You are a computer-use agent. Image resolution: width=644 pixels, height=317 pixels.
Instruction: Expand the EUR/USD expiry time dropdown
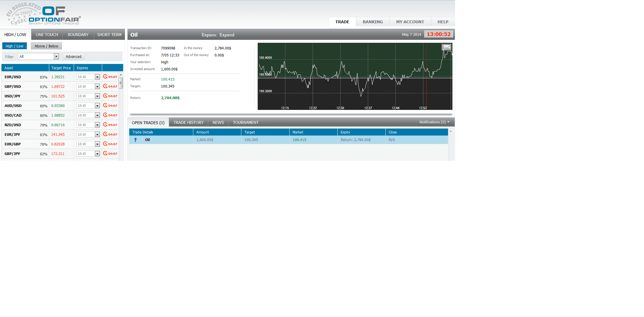coord(97,77)
